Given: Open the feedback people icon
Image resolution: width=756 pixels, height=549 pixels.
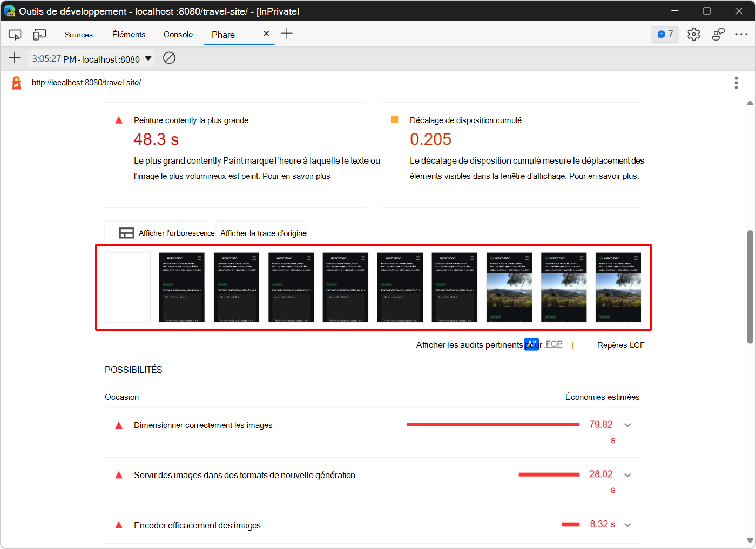Looking at the screenshot, I should pos(718,34).
